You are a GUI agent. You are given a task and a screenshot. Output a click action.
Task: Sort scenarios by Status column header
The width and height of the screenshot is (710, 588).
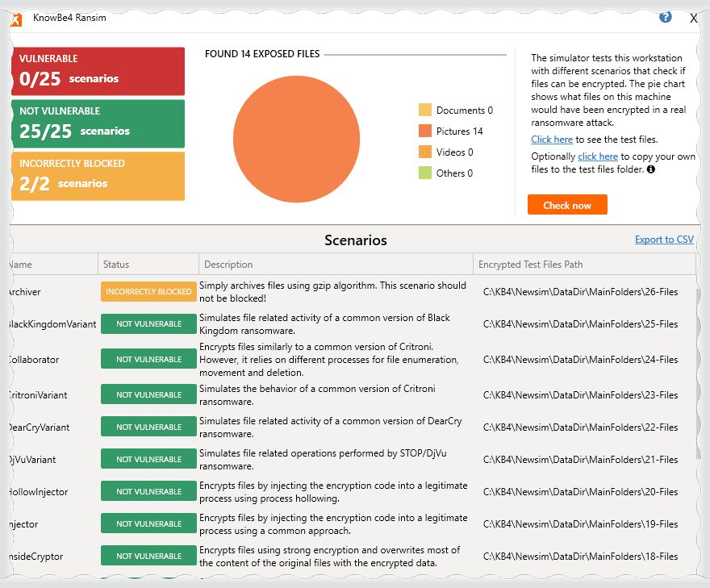point(116,265)
